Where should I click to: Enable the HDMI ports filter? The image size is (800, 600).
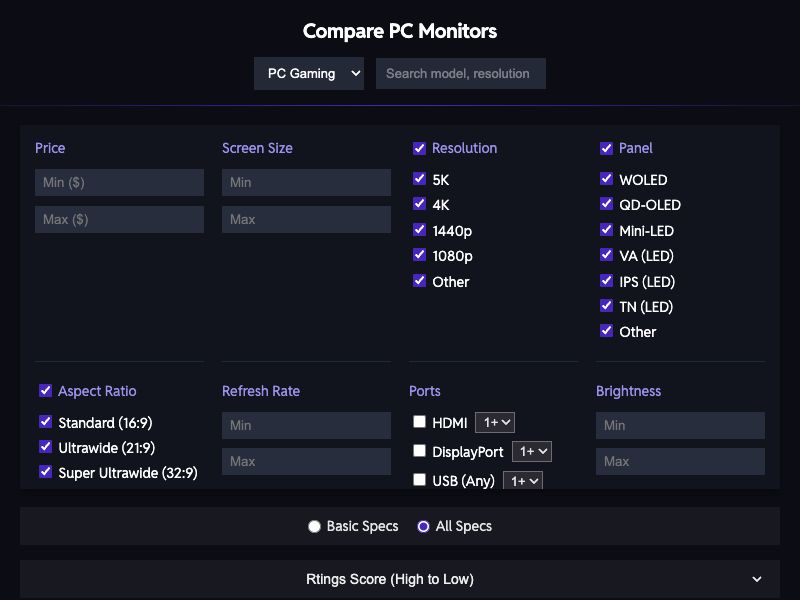419,422
